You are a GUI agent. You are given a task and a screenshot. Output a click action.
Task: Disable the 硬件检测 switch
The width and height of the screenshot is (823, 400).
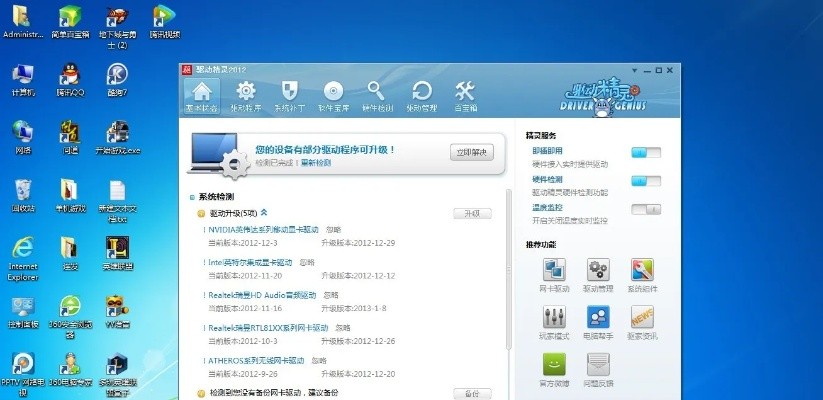tap(646, 180)
